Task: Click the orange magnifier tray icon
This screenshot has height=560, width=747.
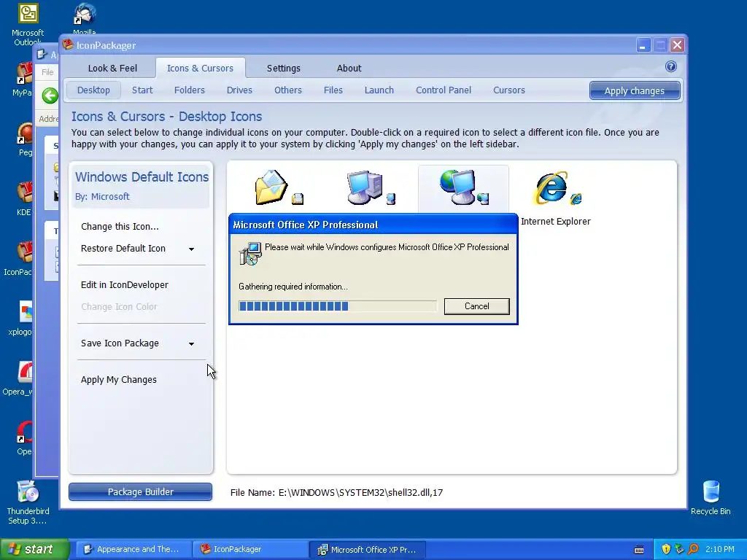Action: click(x=694, y=549)
